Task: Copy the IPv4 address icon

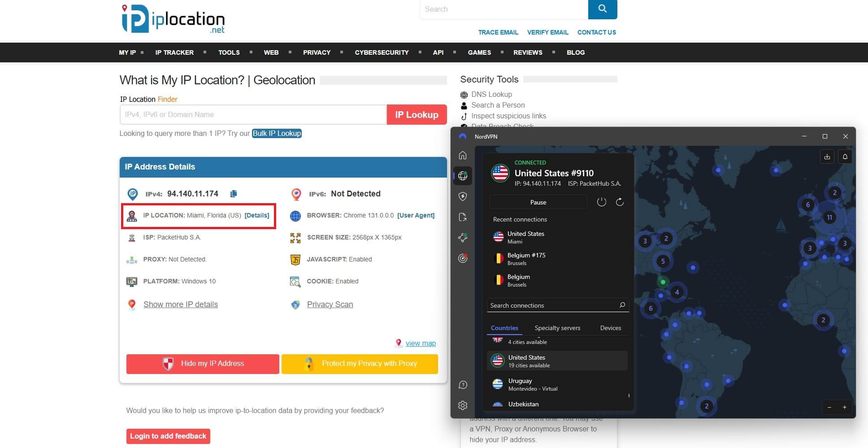Action: [234, 194]
